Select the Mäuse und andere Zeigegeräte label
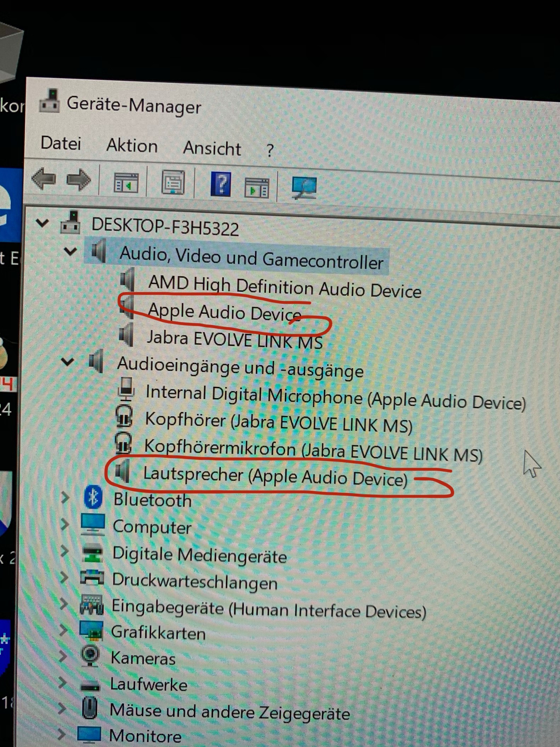This screenshot has height=747, width=560. point(230,712)
